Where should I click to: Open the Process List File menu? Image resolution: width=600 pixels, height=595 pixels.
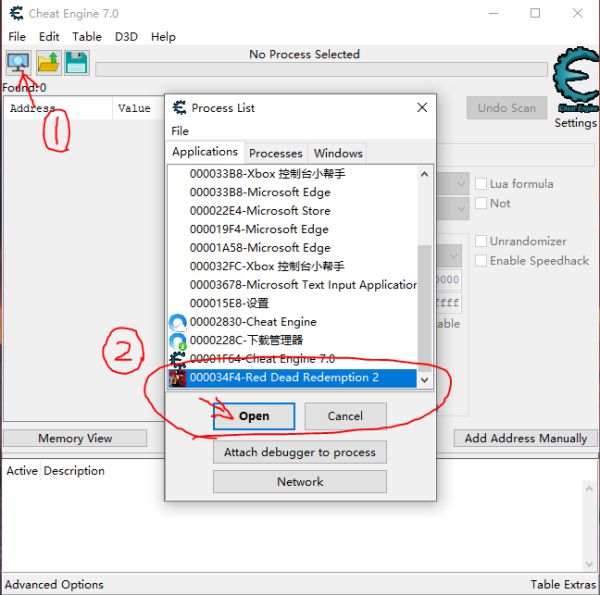(180, 131)
